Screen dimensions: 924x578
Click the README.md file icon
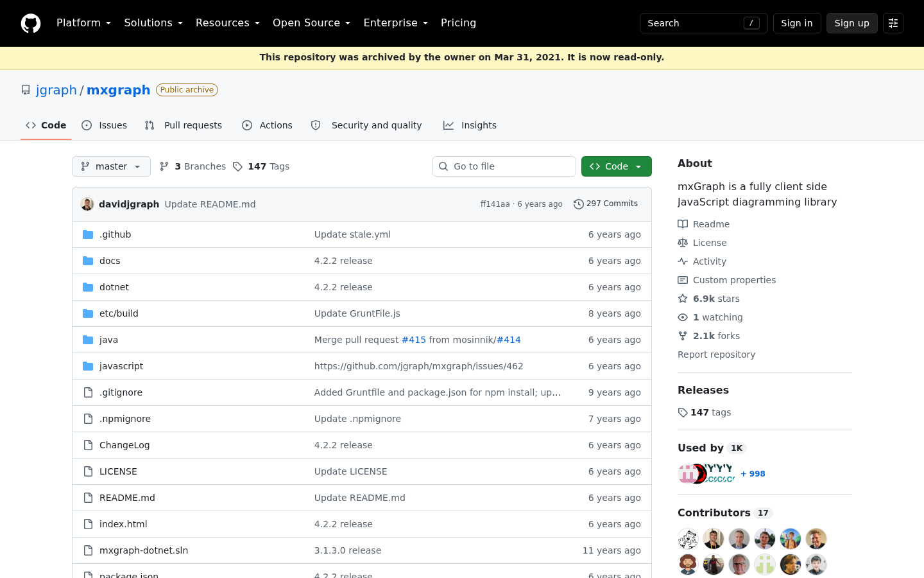click(x=88, y=498)
